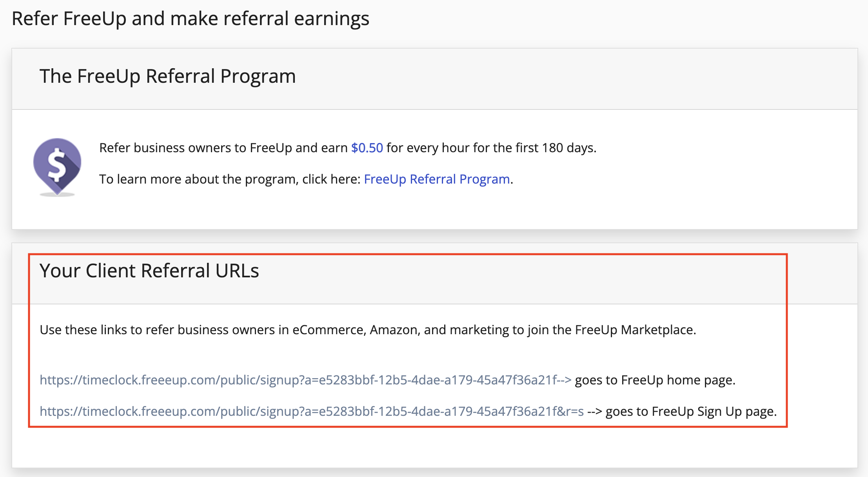Select 'The FreeUp Referral Program' panel heading
868x477 pixels.
point(168,76)
